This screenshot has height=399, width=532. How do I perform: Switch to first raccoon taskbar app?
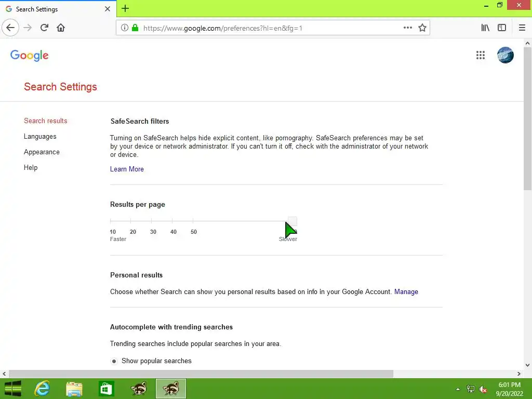[139, 389]
